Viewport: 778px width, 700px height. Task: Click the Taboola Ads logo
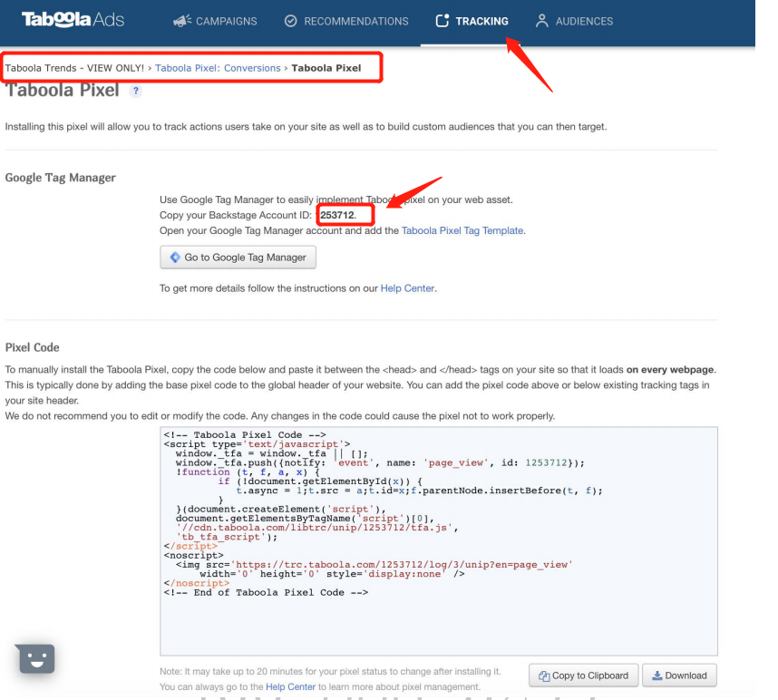tap(73, 20)
